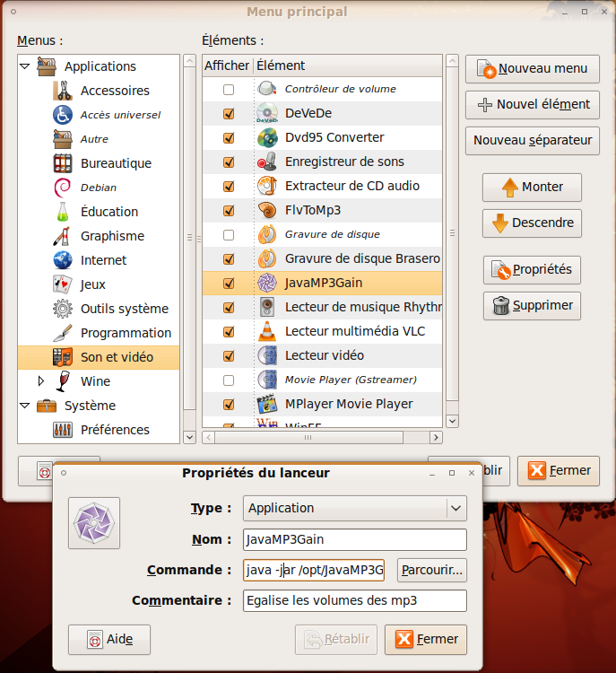The image size is (616, 673).
Task: Select the Préférences menu entry
Action: (x=115, y=430)
